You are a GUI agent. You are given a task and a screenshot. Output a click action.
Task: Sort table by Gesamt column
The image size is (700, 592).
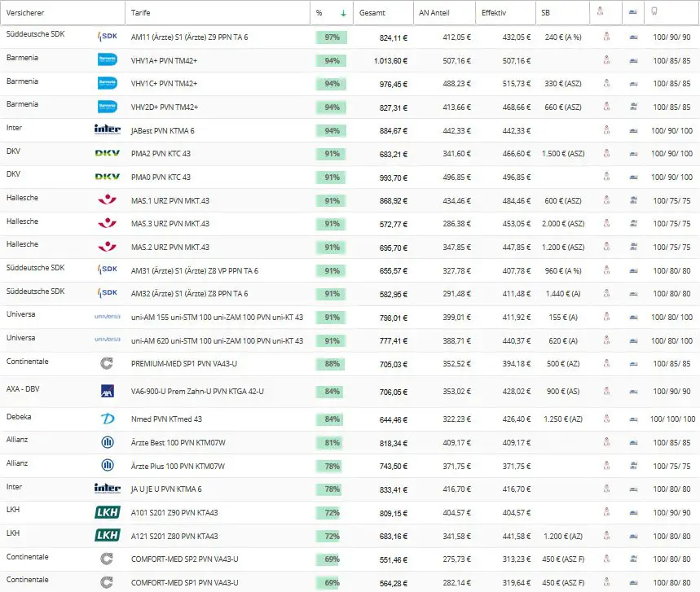click(x=372, y=13)
